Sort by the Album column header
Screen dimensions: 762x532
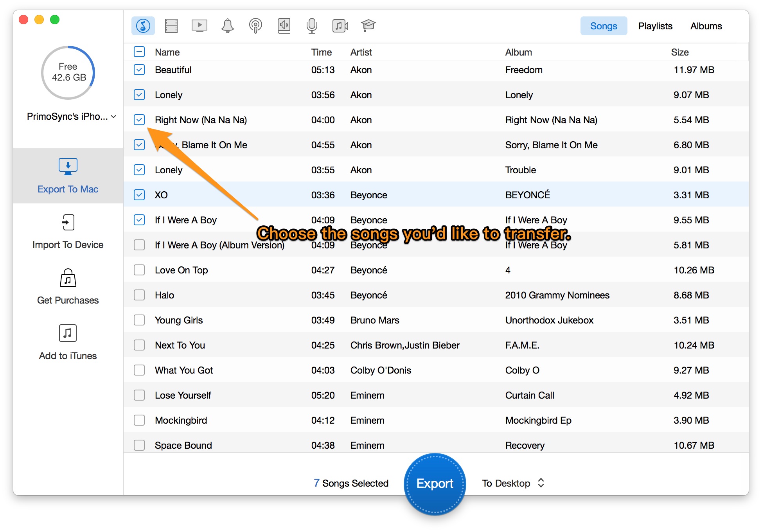pos(519,52)
